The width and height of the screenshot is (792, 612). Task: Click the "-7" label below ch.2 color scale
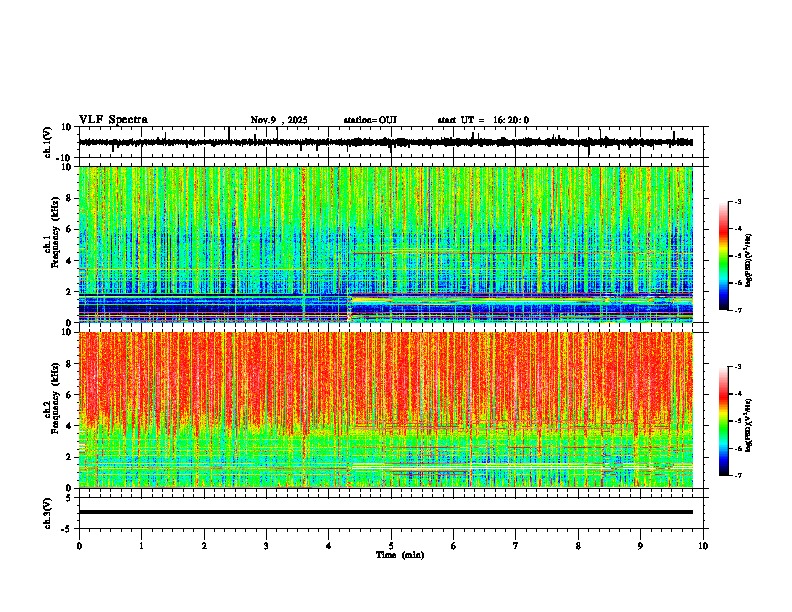(x=736, y=476)
